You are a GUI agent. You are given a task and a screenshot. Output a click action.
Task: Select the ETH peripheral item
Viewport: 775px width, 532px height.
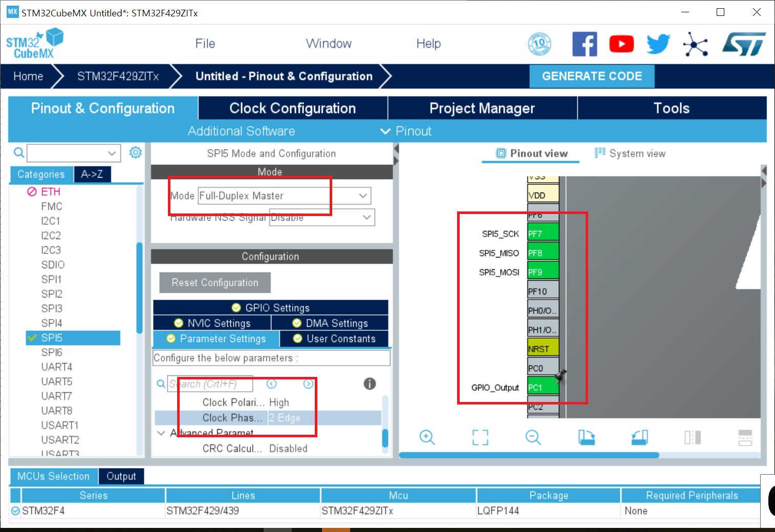click(x=51, y=191)
